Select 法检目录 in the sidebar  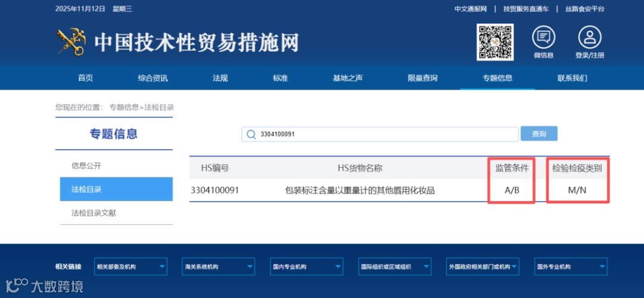[116, 189]
